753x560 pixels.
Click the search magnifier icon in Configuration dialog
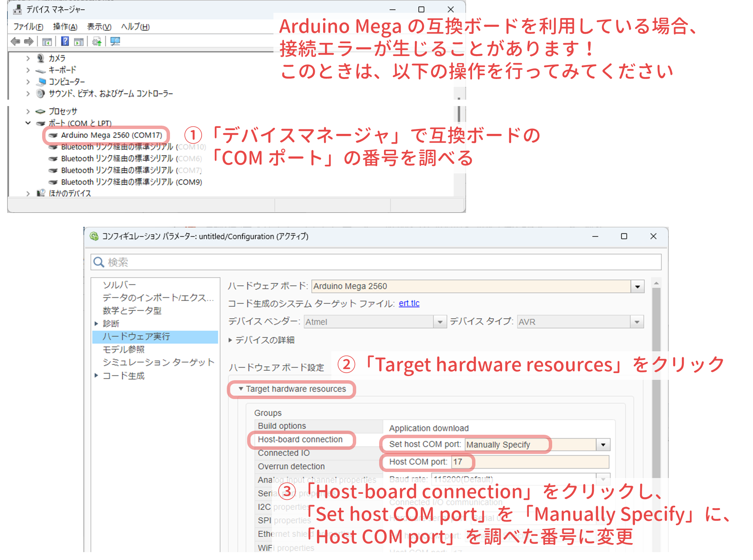point(99,262)
